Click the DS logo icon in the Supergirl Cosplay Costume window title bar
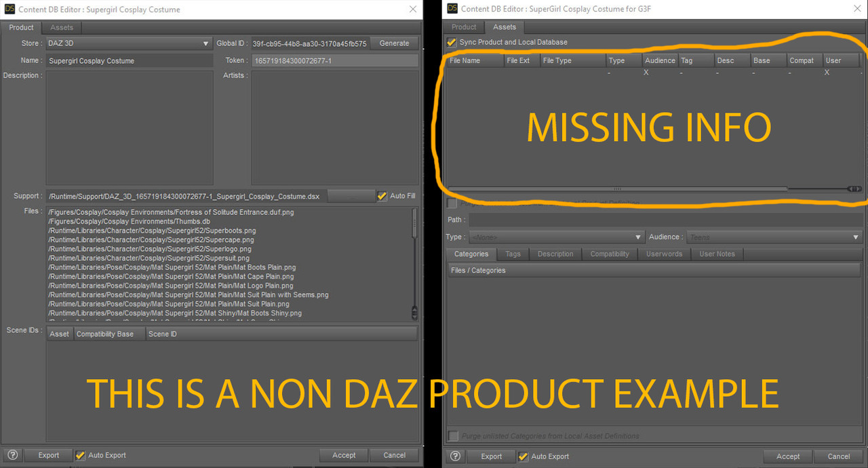868x468 pixels. (x=9, y=9)
